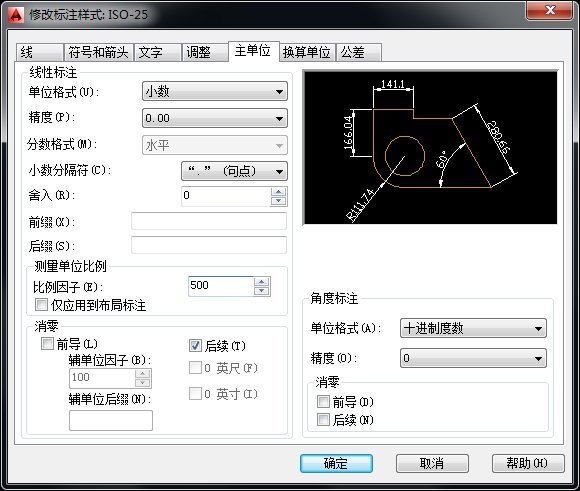Toggle the 0 英尺 checkbox
The height and width of the screenshot is (491, 580).
click(x=195, y=368)
